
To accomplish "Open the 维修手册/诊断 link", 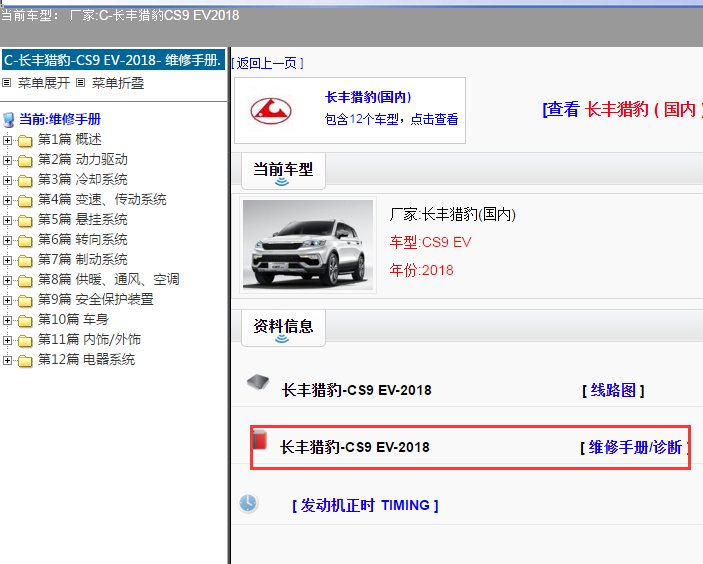I will click(635, 447).
